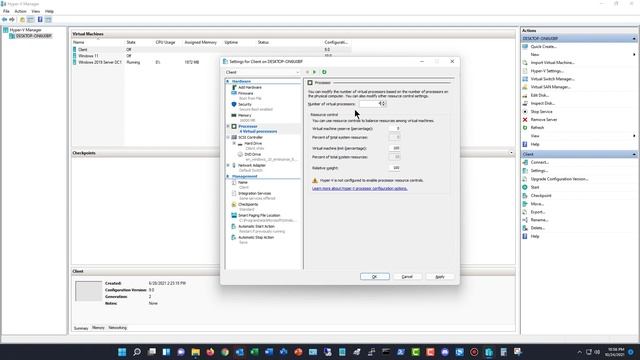The height and width of the screenshot is (360, 640).
Task: Collapse the Management section in settings tree
Action: pyautogui.click(x=228, y=176)
